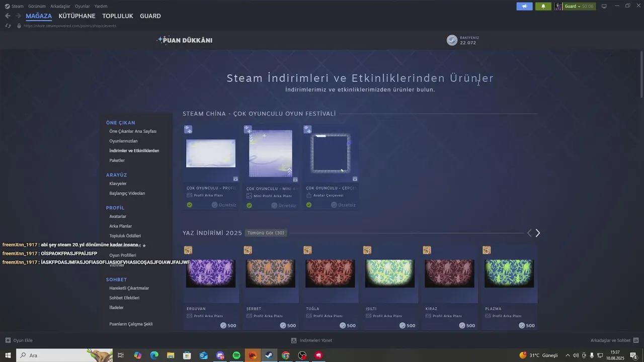Open the Yardım menu

click(x=101, y=6)
